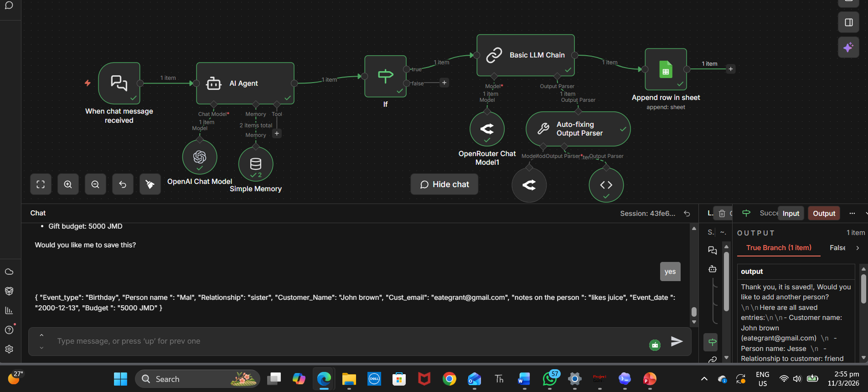Clear execution logs with trash icon

click(x=722, y=214)
